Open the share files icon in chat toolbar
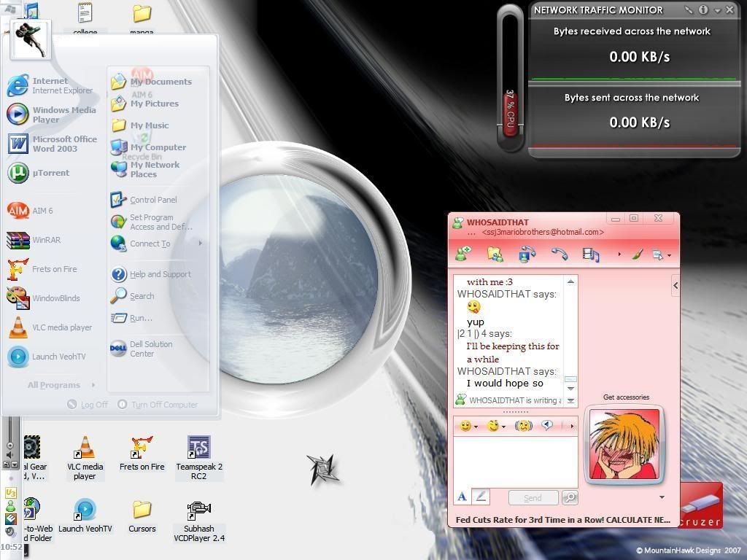This screenshot has width=747, height=560. [495, 254]
